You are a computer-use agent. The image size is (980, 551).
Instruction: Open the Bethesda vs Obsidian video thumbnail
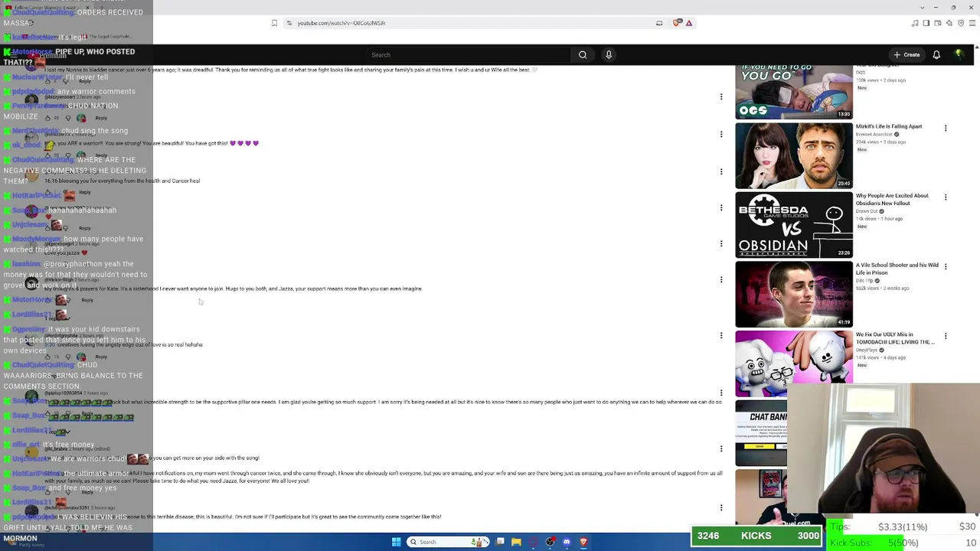794,225
